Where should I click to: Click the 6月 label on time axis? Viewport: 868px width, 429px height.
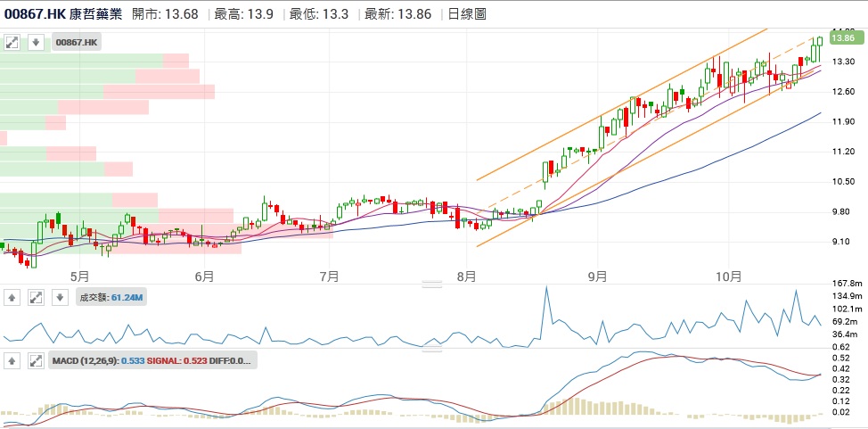coord(205,276)
